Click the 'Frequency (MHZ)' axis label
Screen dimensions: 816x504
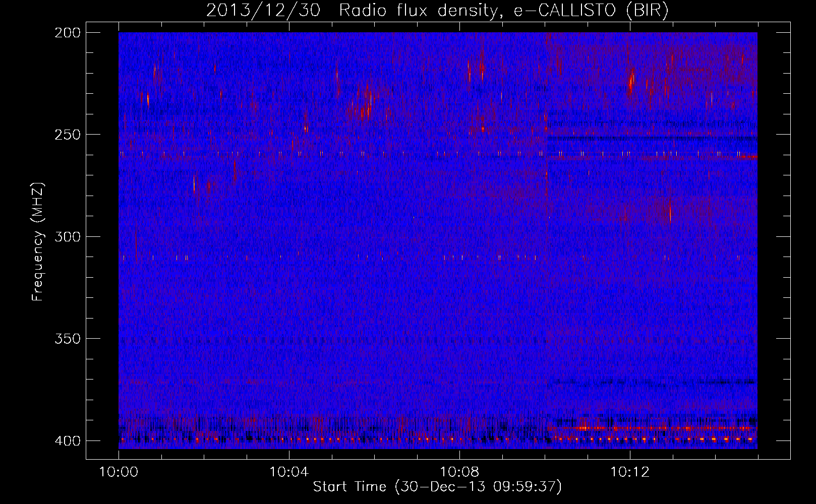[38, 241]
